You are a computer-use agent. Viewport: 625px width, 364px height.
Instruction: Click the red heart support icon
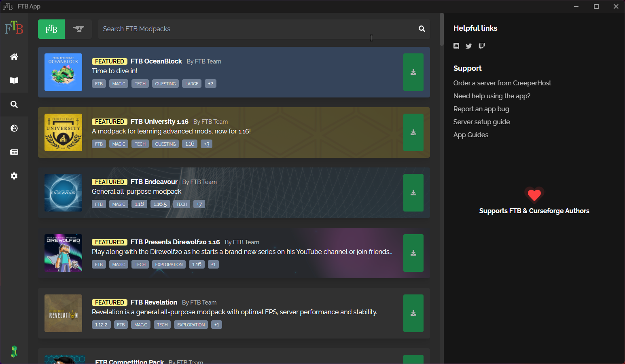534,195
